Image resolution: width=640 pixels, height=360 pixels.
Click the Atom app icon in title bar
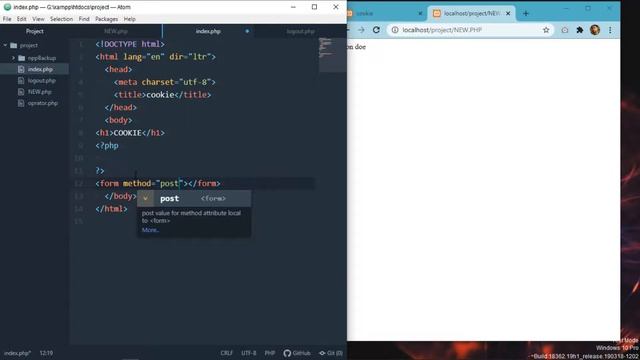point(7,7)
